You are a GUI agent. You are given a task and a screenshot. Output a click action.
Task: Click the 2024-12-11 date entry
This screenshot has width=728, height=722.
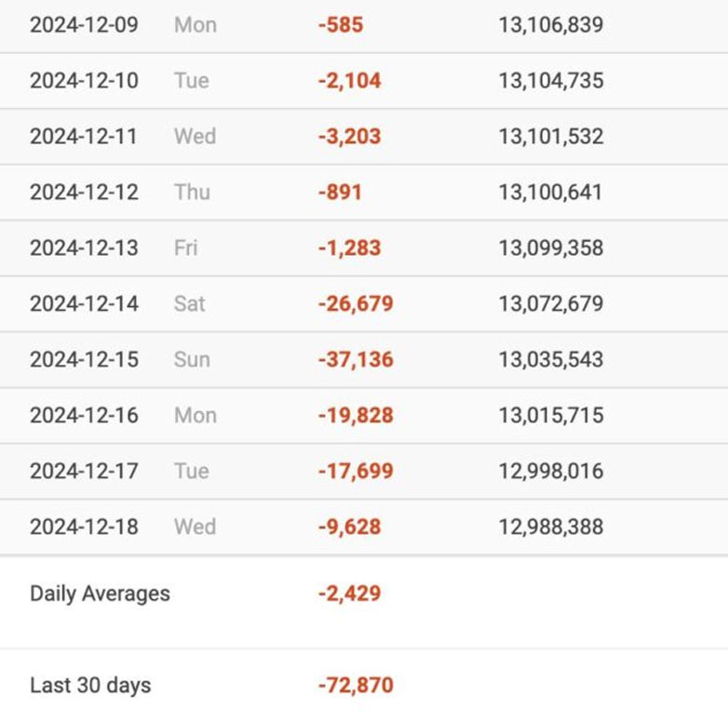click(x=84, y=136)
